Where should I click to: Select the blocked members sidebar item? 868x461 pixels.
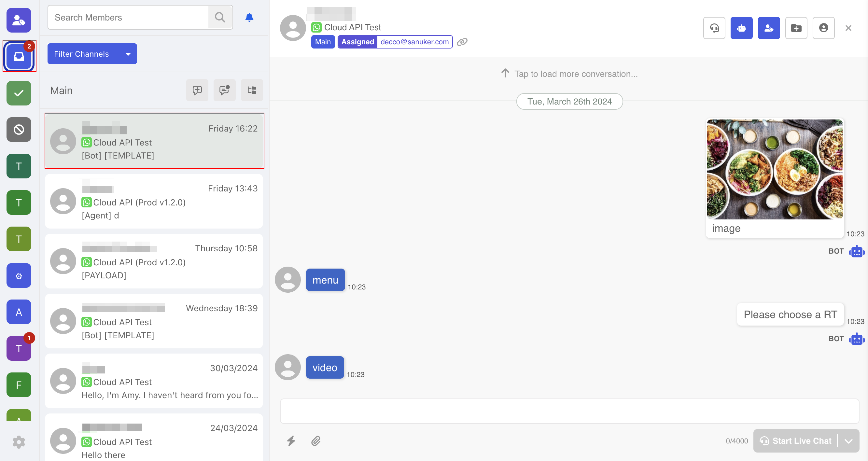(x=19, y=129)
